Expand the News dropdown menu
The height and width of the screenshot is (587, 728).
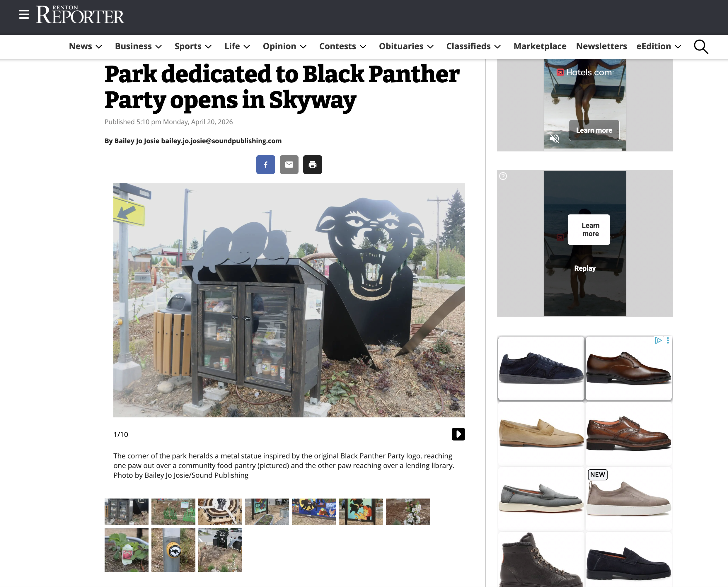[x=85, y=46]
